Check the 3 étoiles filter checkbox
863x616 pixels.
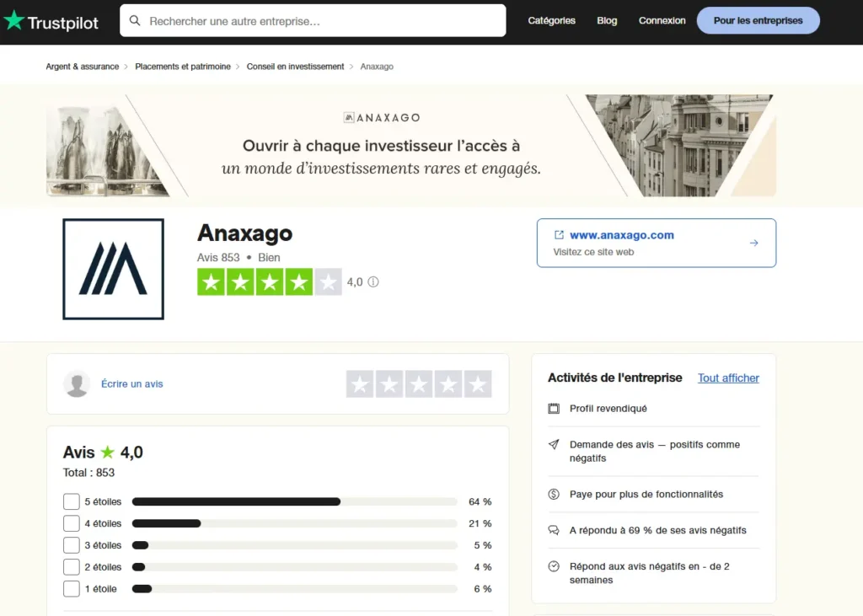[x=72, y=545]
